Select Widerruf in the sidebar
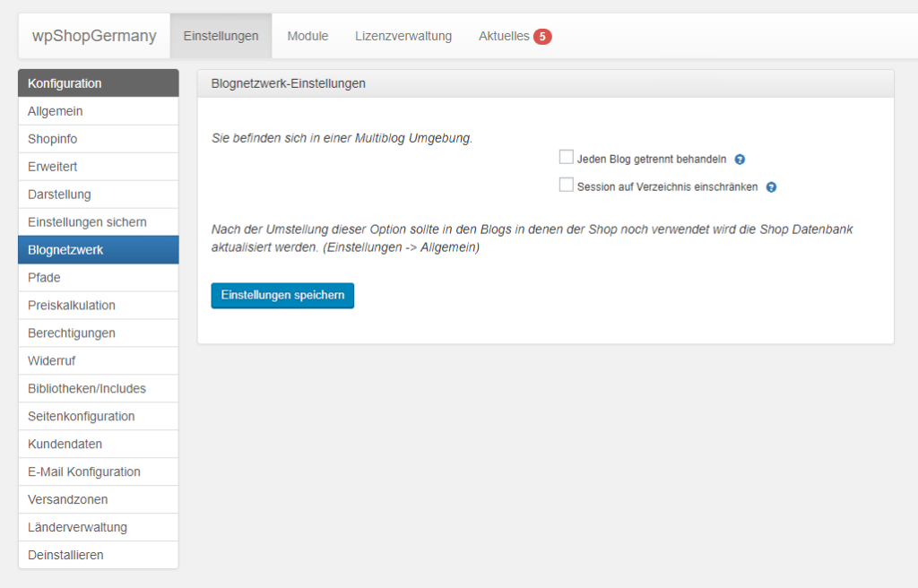The height and width of the screenshot is (588, 918). point(99,360)
